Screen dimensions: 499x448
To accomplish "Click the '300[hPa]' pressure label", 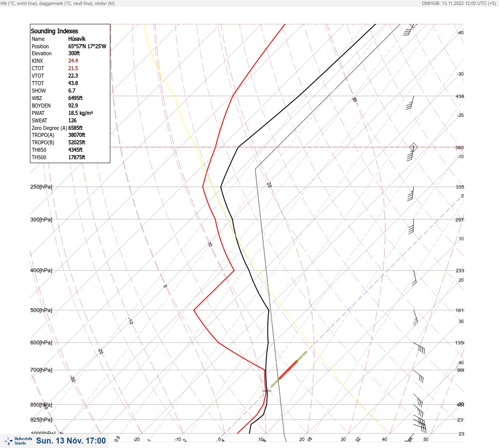I will [x=41, y=220].
